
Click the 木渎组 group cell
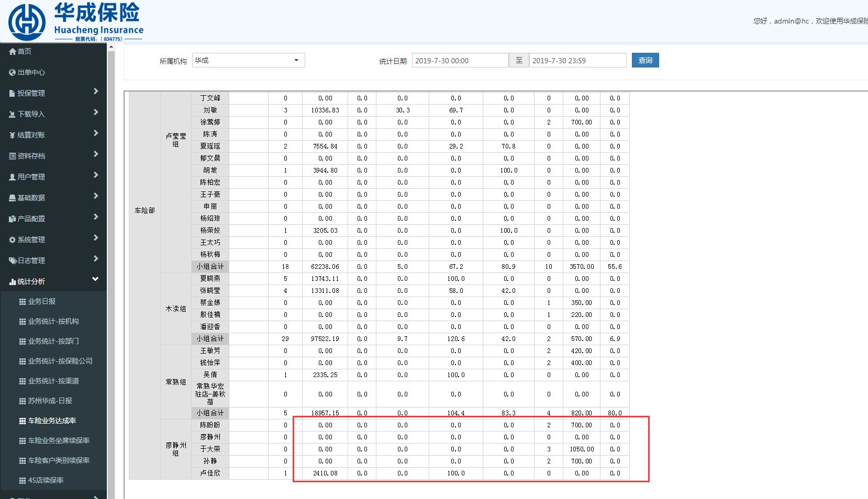[x=176, y=309]
